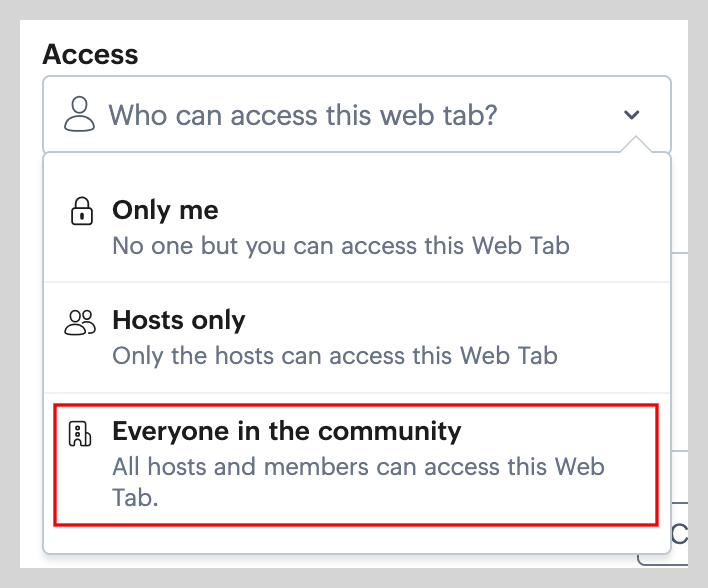Click the "Access" field label
Image resolution: width=708 pixels, height=588 pixels.
coord(90,54)
